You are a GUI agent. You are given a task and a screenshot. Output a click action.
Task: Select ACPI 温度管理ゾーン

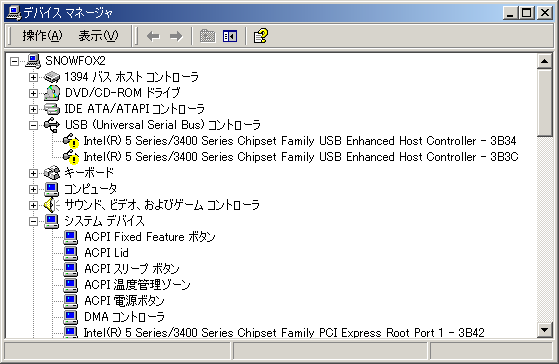137,285
